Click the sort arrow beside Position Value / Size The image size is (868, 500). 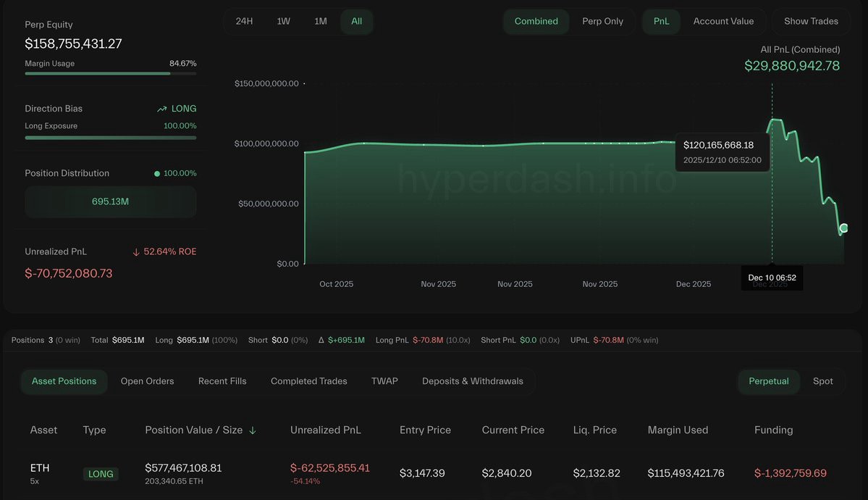tap(253, 430)
